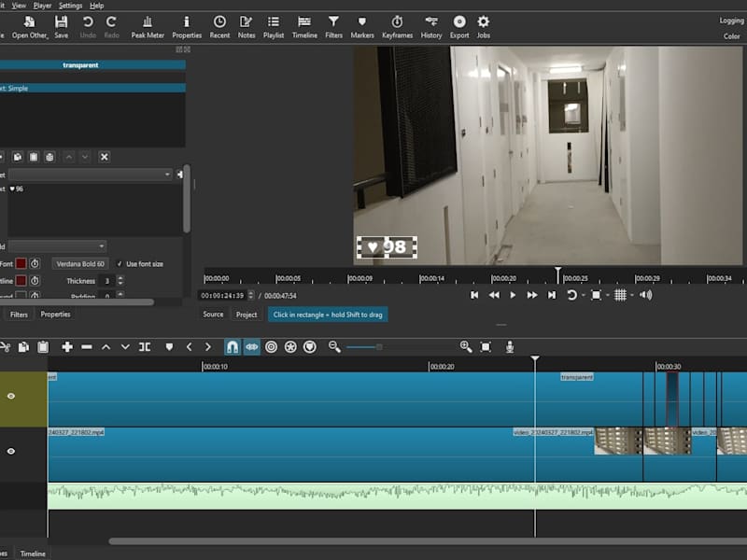Append clip with the timeline plus icon
Viewport: 747px width, 560px height.
pos(67,346)
